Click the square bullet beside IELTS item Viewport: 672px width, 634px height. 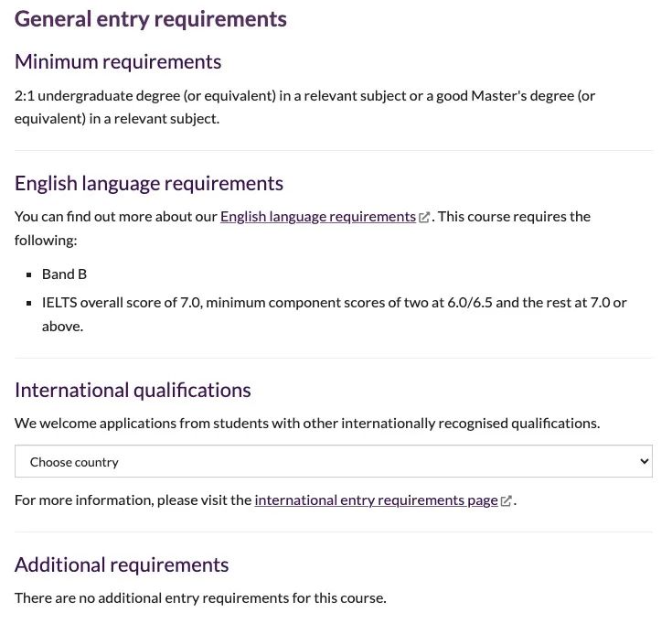[x=28, y=303]
